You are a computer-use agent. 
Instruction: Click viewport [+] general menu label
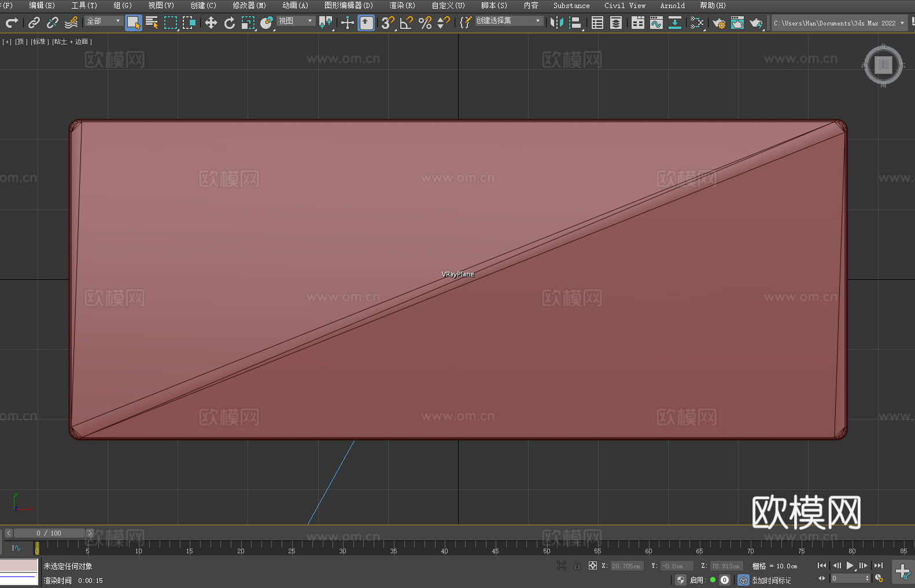[7, 42]
